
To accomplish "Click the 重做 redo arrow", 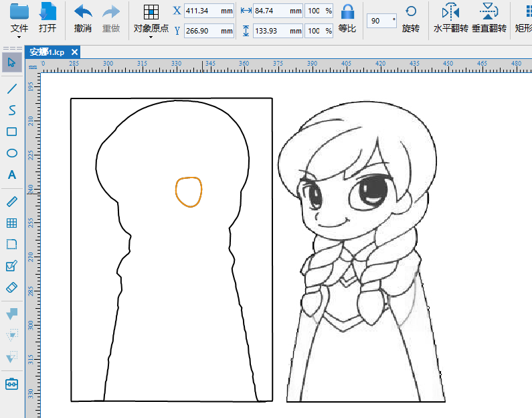I will [x=111, y=12].
